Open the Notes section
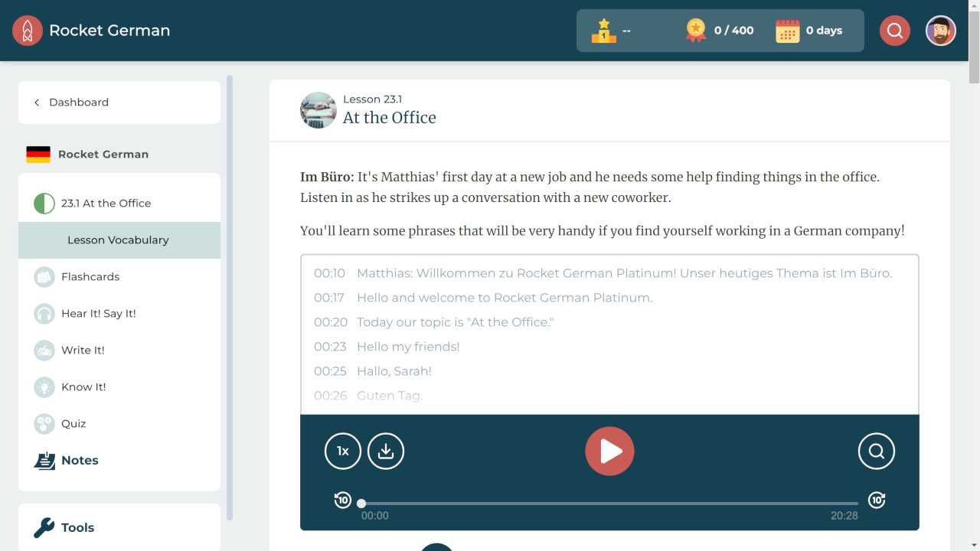 coord(80,461)
